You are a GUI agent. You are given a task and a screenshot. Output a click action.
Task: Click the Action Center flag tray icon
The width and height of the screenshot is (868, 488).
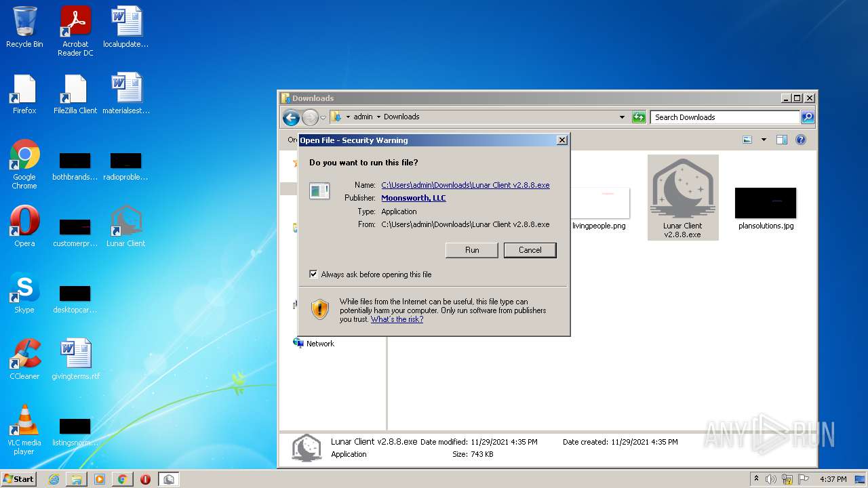pos(804,479)
